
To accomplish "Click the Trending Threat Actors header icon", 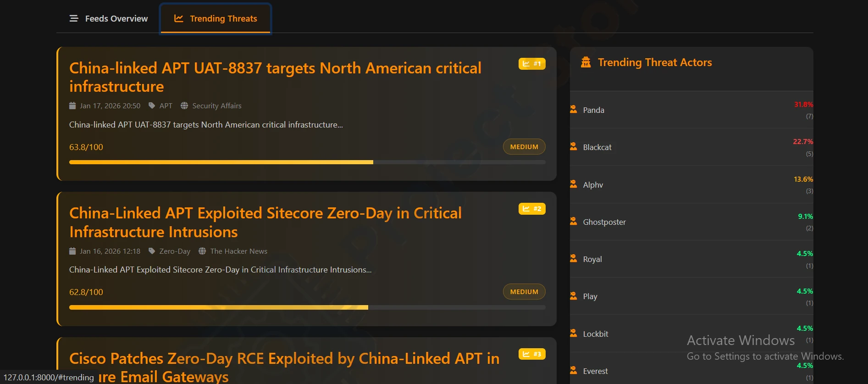I will click(586, 62).
